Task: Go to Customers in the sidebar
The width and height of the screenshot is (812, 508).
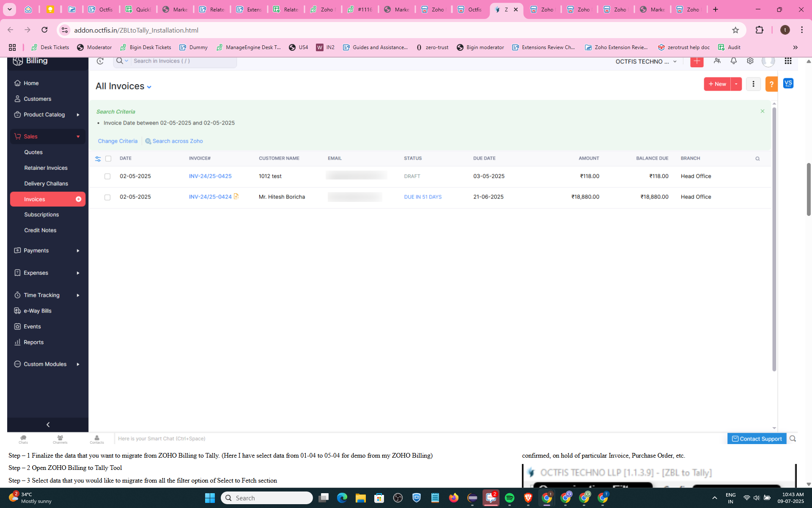Action: tap(37, 99)
